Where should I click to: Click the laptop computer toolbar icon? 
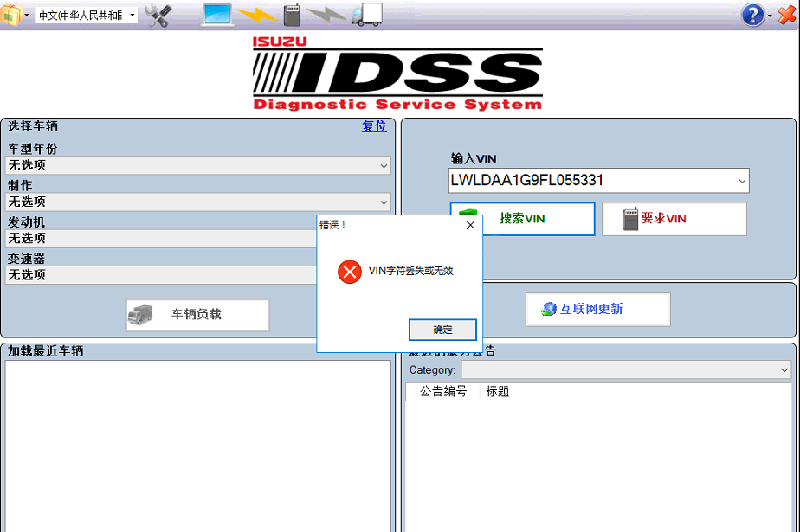(217, 15)
